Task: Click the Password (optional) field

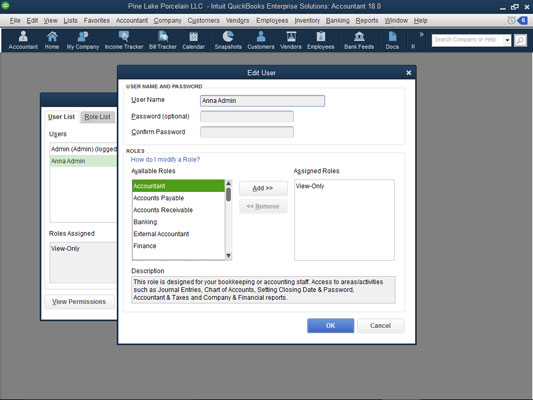Action: [247, 116]
